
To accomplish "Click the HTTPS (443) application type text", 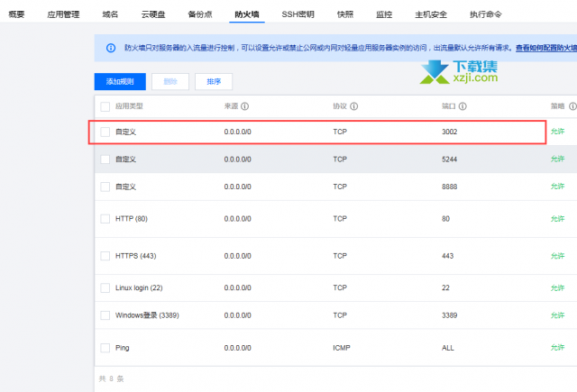I will pyautogui.click(x=136, y=256).
